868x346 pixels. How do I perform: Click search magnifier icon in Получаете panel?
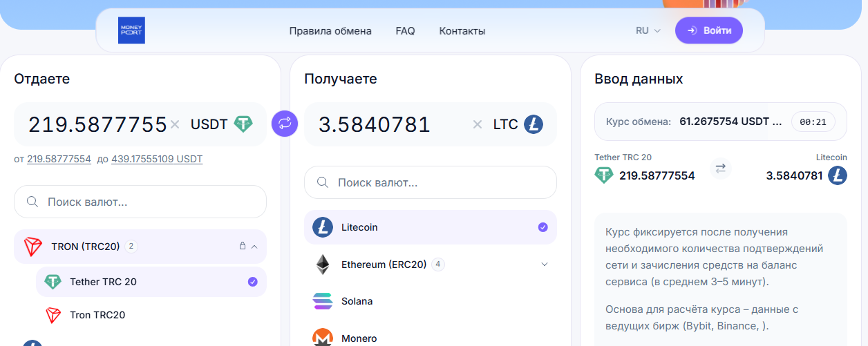click(x=322, y=182)
